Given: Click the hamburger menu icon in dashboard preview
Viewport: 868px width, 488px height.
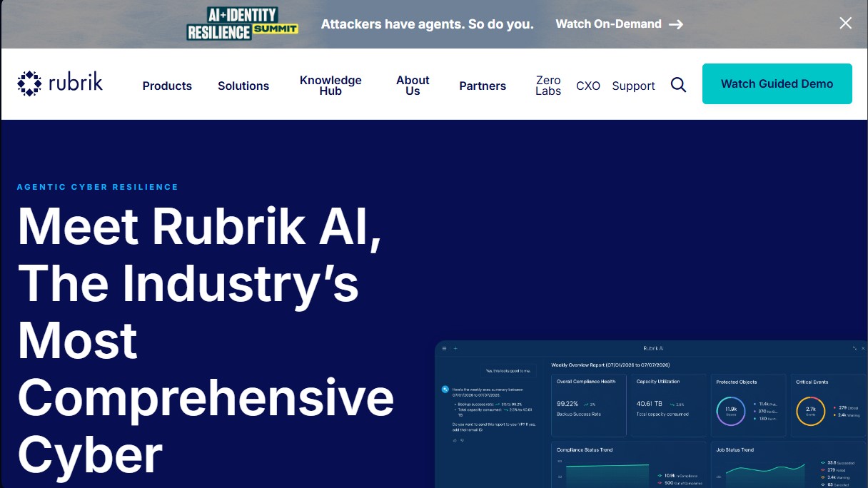Looking at the screenshot, I should click(x=444, y=348).
